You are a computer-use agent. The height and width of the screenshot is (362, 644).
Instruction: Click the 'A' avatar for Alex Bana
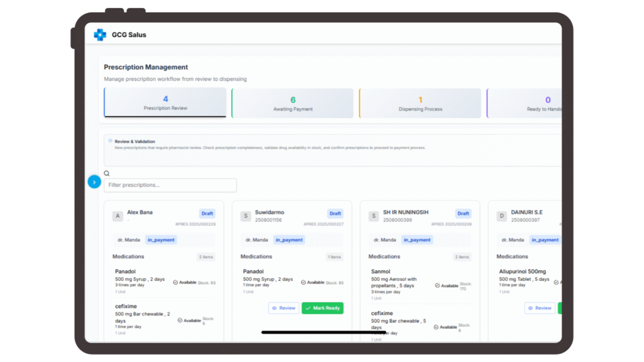tap(118, 216)
